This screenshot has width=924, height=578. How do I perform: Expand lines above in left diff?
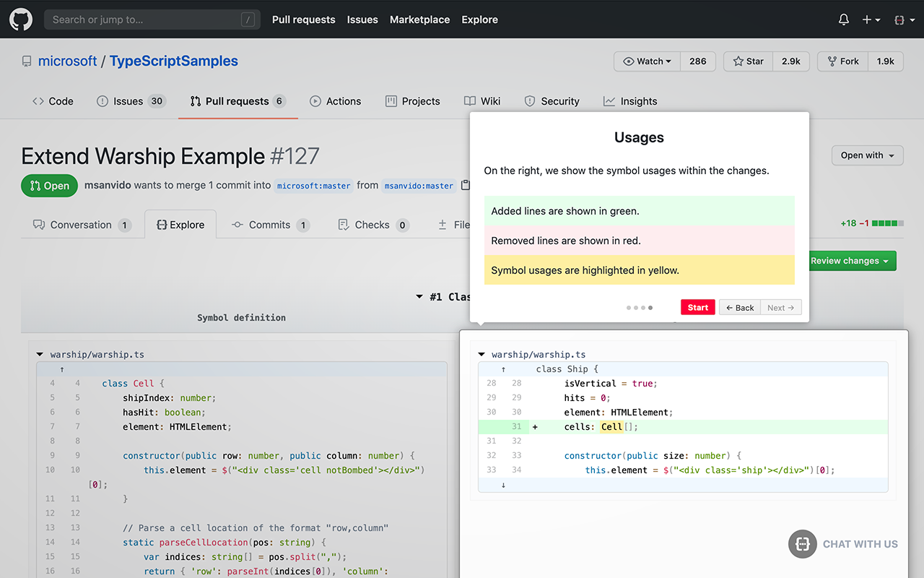(62, 369)
